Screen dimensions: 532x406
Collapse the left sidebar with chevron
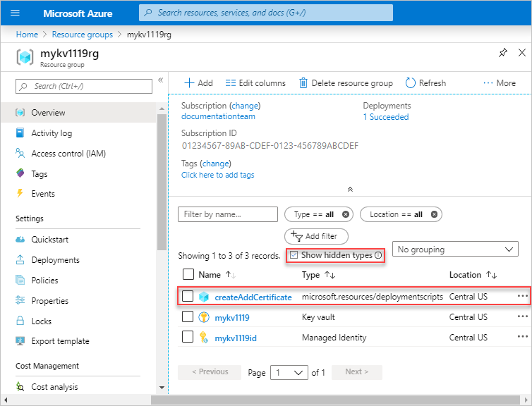pos(160,81)
